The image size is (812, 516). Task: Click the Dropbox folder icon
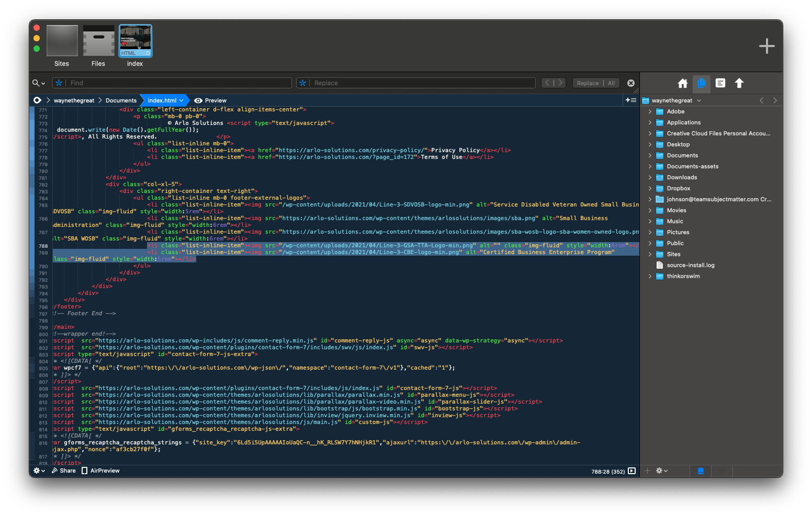click(x=660, y=188)
